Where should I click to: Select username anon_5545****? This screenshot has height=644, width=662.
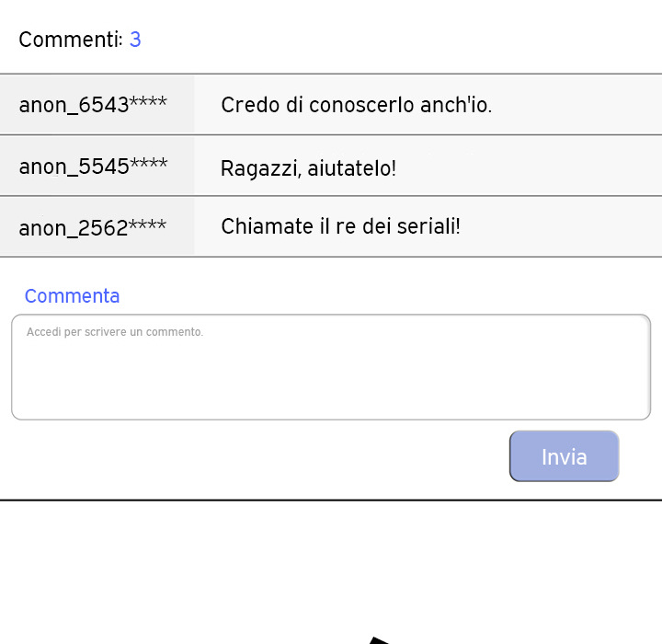click(x=93, y=166)
